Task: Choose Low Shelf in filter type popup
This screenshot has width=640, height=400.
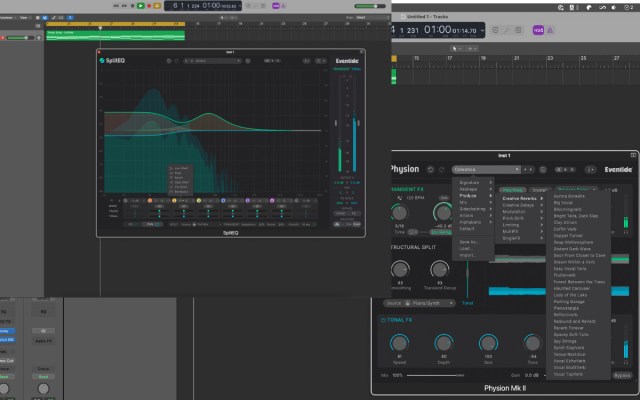Action: coord(180,168)
